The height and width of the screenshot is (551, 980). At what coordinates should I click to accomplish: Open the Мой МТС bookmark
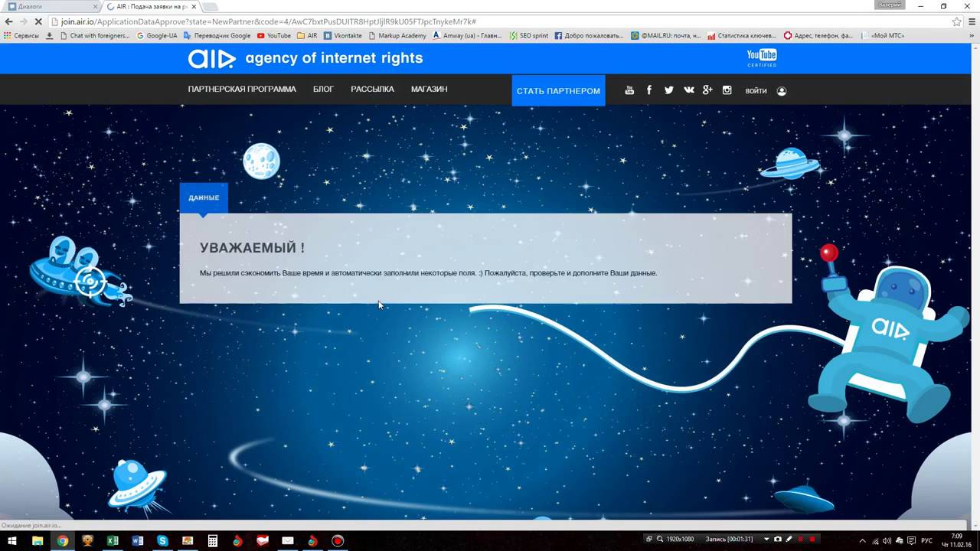[x=883, y=35]
